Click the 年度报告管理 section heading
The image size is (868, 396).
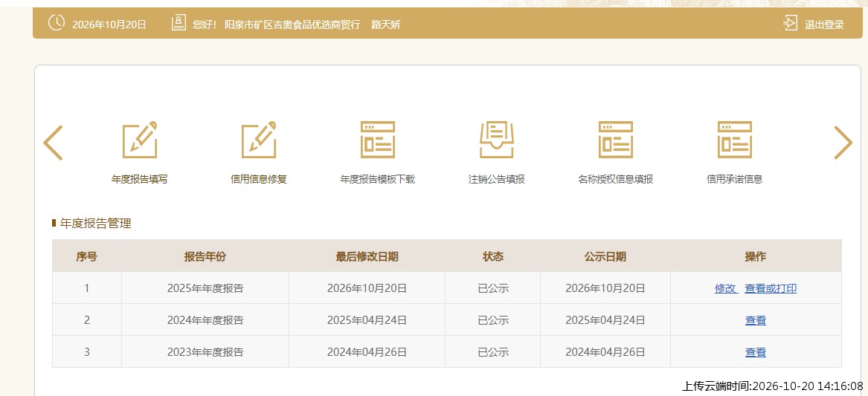96,224
